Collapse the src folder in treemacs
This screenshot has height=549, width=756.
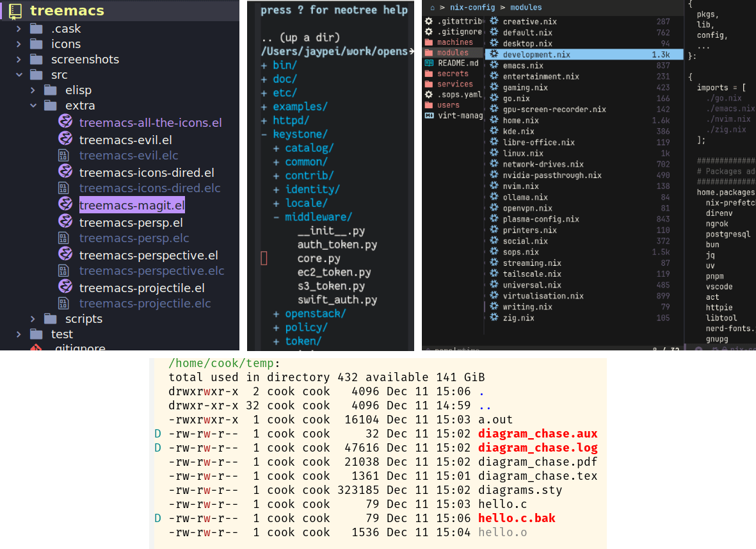(18, 74)
